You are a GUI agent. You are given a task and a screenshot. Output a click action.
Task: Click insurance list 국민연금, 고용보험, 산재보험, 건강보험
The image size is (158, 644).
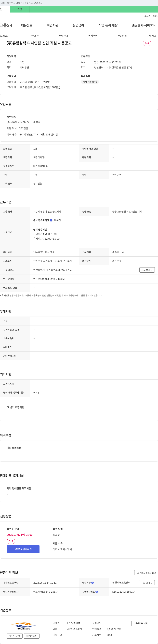point(53,261)
